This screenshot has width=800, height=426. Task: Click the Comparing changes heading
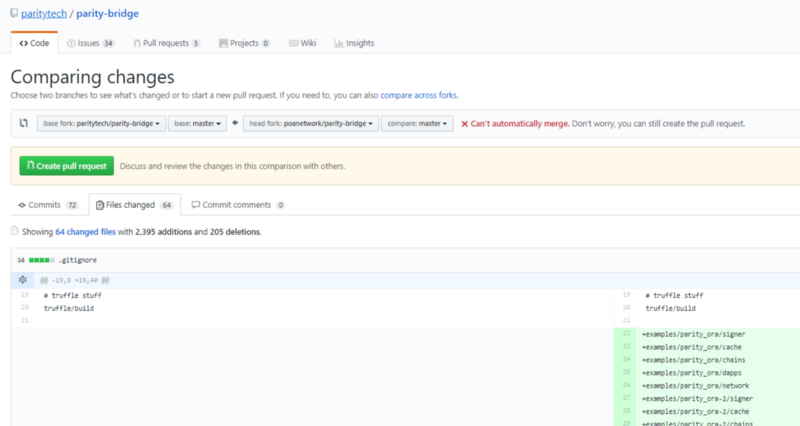point(92,77)
